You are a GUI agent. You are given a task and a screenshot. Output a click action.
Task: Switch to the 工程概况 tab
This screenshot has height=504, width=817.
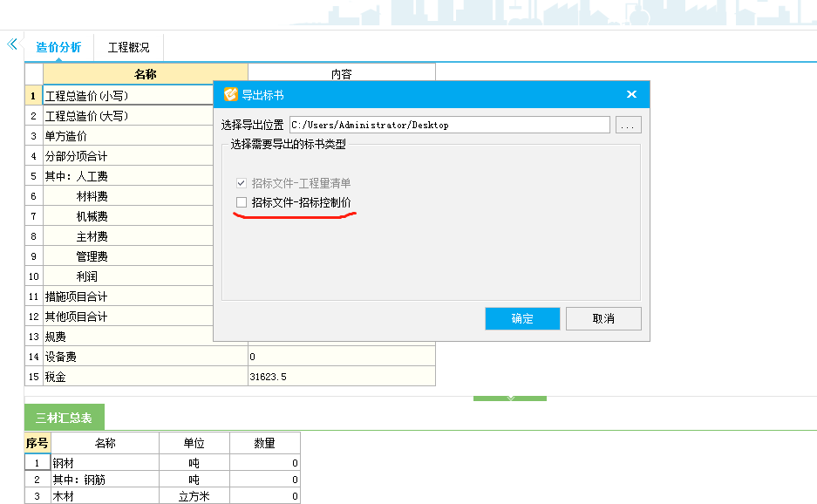pos(127,48)
